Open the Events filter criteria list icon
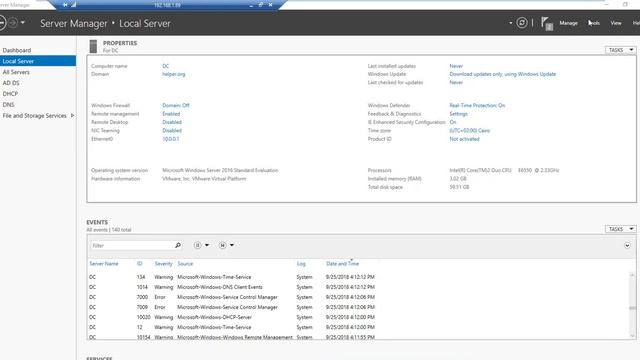 pos(198,245)
